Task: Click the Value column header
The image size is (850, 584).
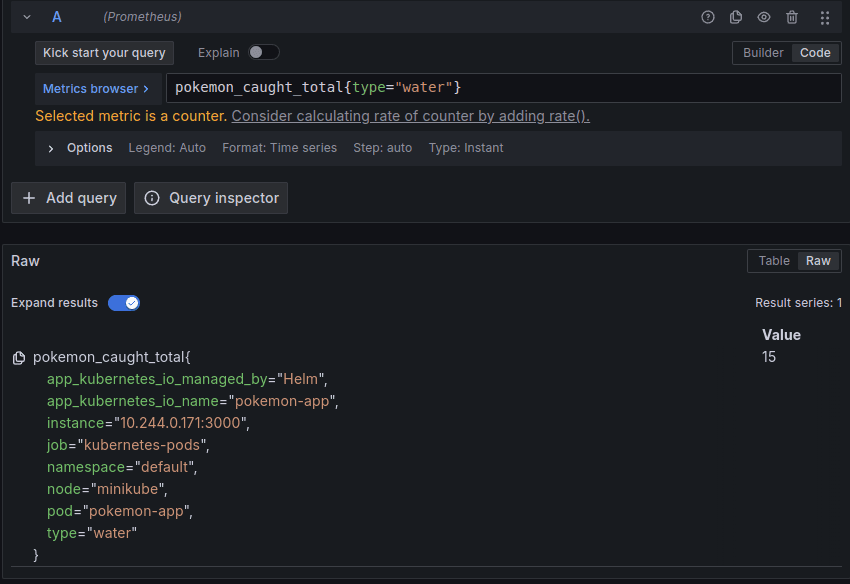Action: click(x=781, y=335)
